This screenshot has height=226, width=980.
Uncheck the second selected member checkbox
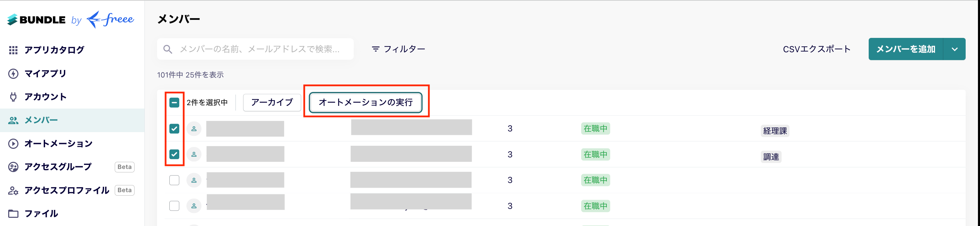174,154
